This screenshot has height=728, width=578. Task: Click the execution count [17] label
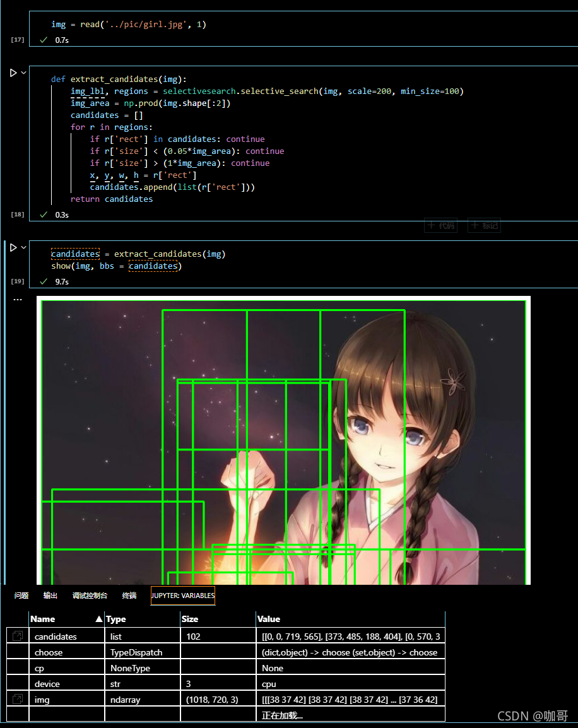click(18, 40)
